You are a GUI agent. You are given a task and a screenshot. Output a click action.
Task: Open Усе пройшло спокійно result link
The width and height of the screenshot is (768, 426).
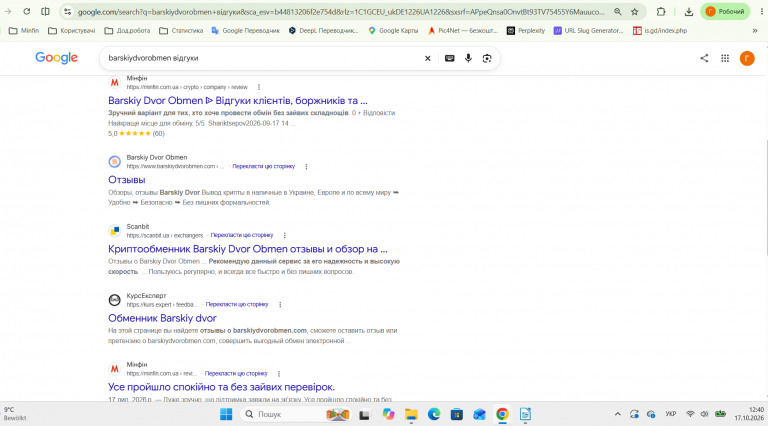[221, 387]
